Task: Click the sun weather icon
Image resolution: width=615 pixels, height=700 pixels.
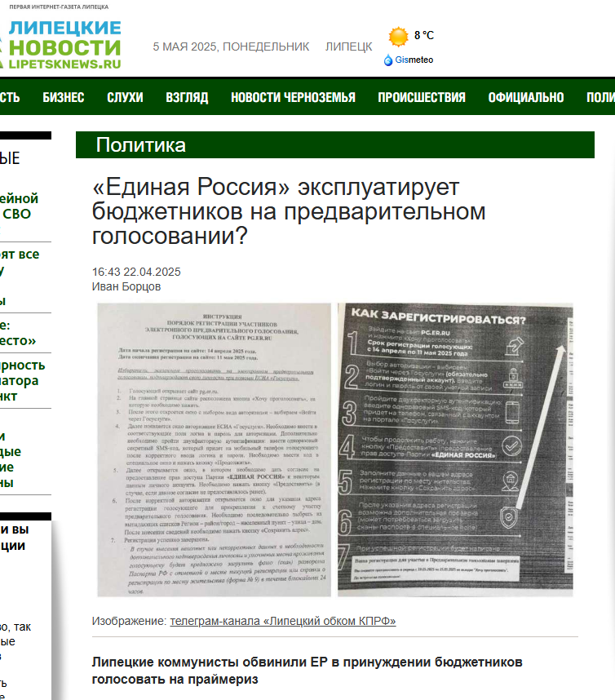Action: pos(398,37)
